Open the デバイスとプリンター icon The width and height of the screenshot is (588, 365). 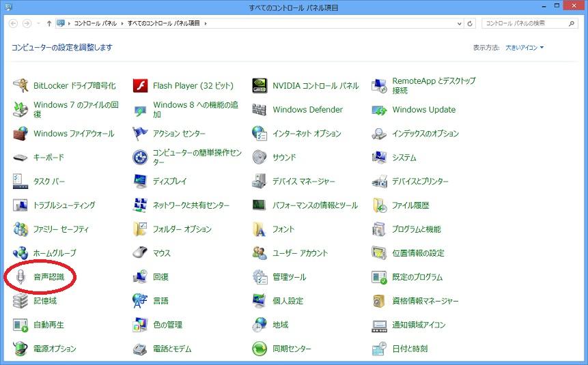(x=379, y=181)
